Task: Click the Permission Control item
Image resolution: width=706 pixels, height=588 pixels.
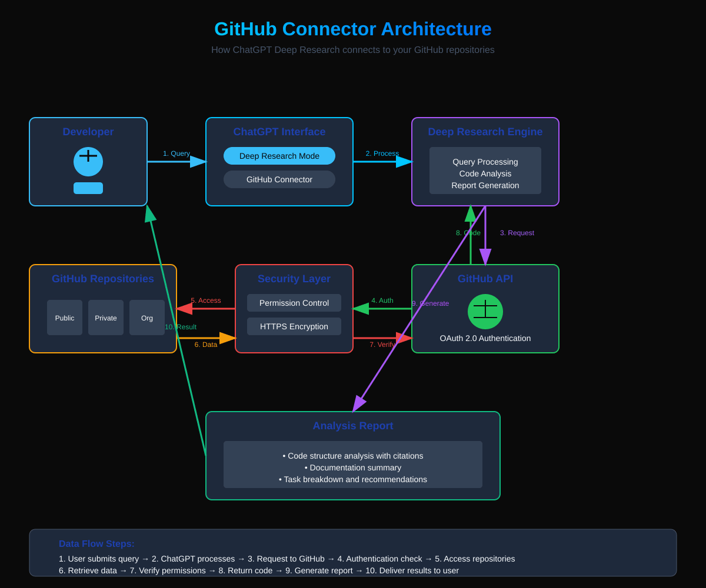Action: 294,303
